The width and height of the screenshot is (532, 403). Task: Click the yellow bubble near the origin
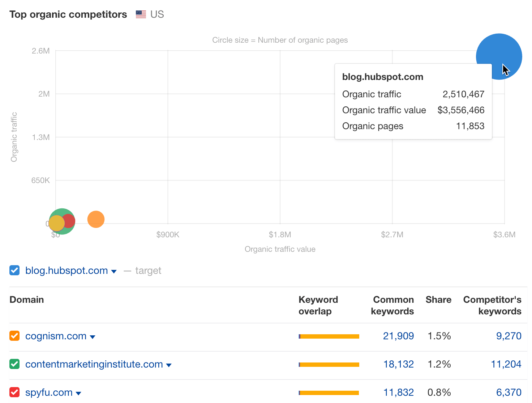[x=56, y=223]
